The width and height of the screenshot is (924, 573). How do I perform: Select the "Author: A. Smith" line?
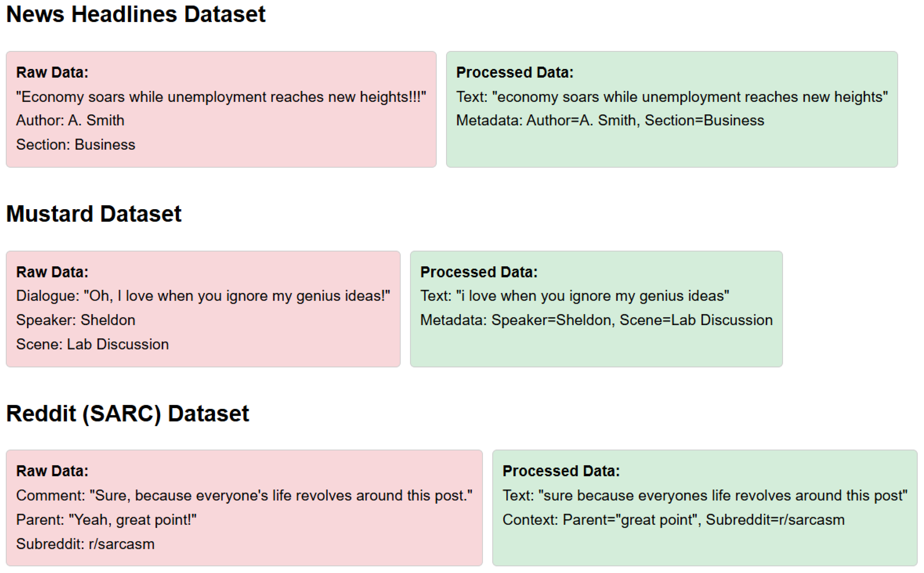(x=70, y=121)
